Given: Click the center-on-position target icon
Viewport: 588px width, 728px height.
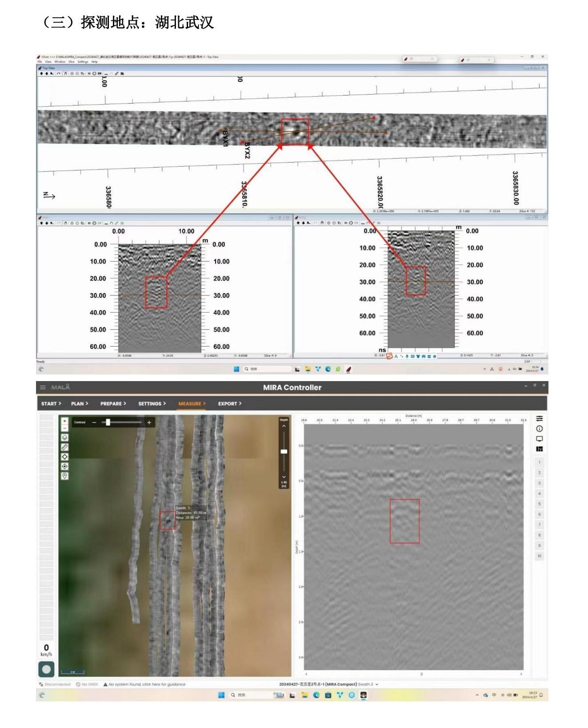Looking at the screenshot, I should (64, 466).
